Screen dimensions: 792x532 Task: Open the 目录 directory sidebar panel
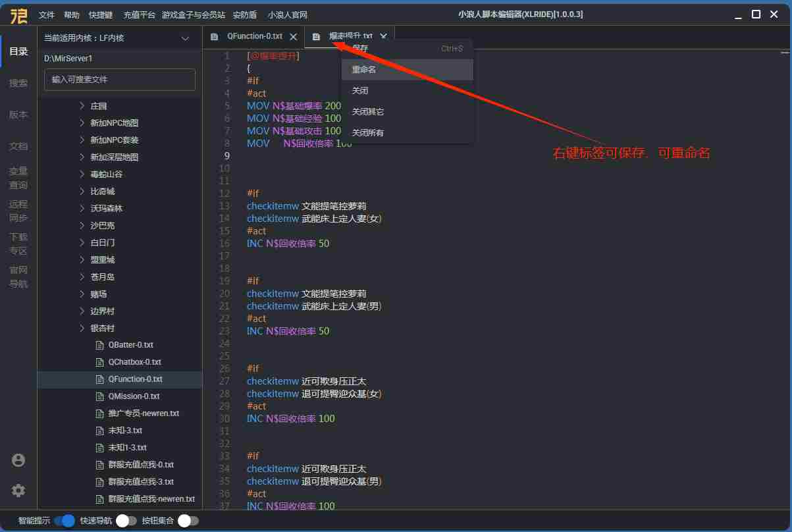(x=18, y=51)
